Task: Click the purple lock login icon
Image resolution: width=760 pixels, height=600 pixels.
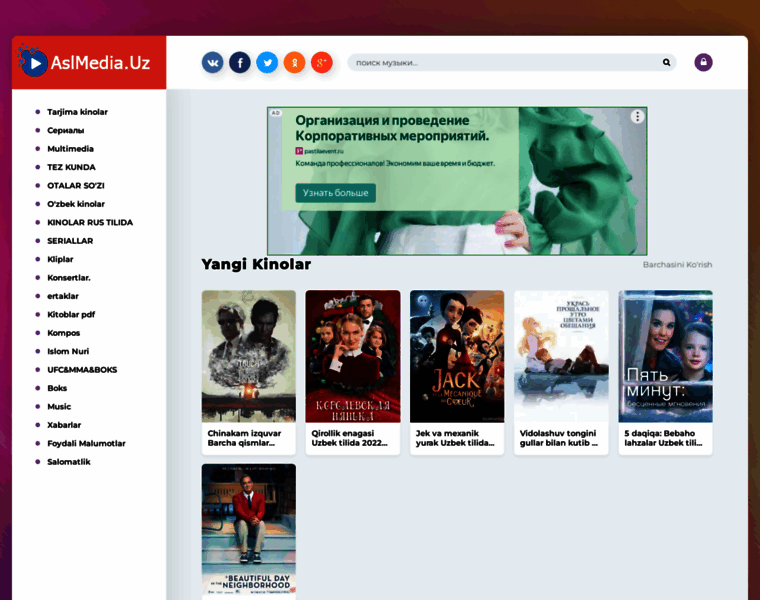Action: [x=703, y=62]
